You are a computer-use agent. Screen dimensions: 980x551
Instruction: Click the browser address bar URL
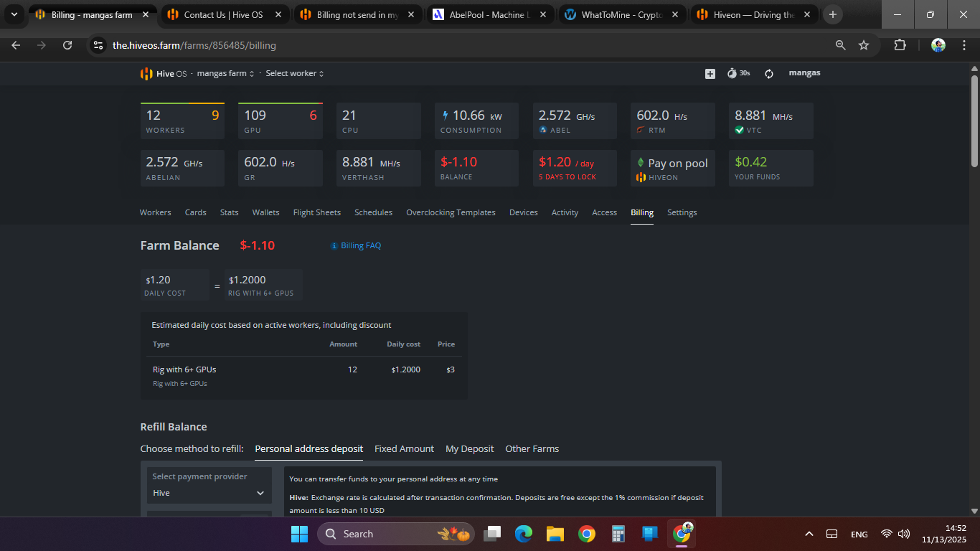click(194, 45)
